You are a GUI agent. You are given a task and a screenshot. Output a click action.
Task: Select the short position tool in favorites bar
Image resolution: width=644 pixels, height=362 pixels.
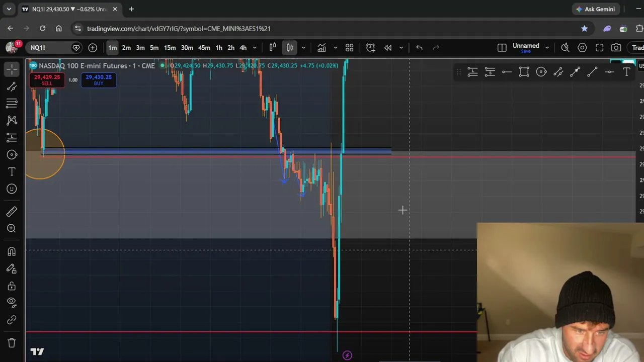pos(490,72)
